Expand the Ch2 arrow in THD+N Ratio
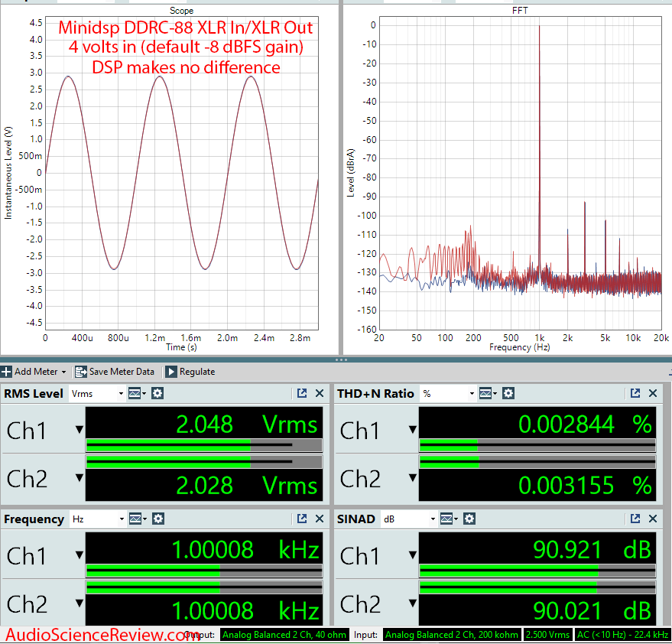The image size is (672, 644). 413,477
